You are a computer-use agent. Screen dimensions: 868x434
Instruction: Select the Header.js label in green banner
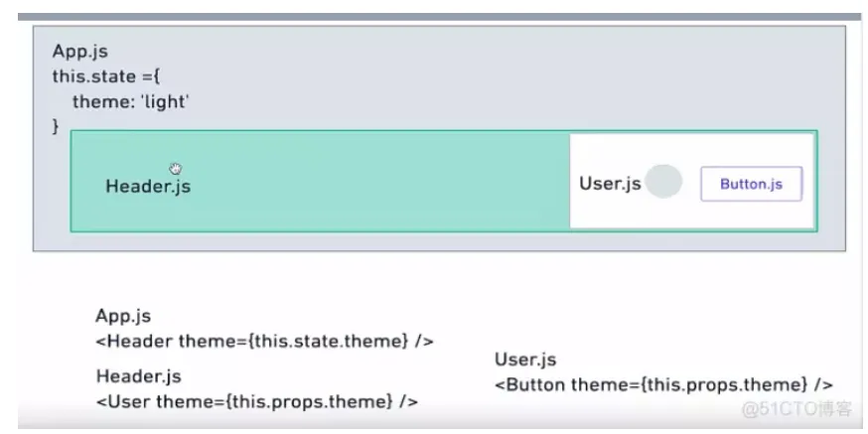pyautogui.click(x=148, y=186)
